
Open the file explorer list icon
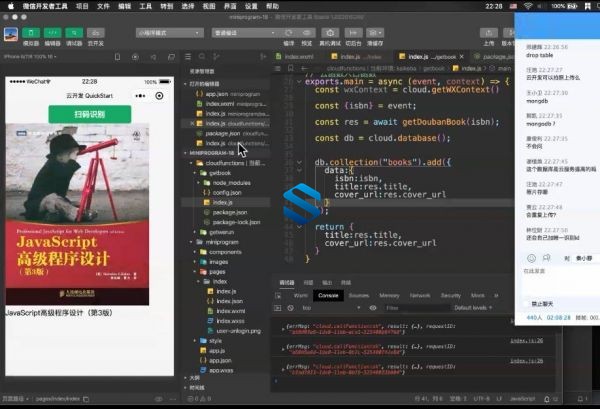click(188, 57)
